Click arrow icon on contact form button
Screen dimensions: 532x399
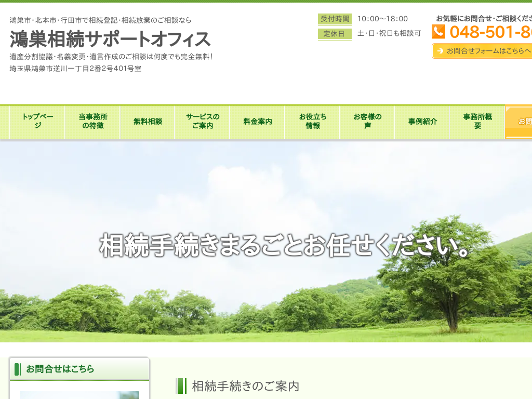[441, 51]
